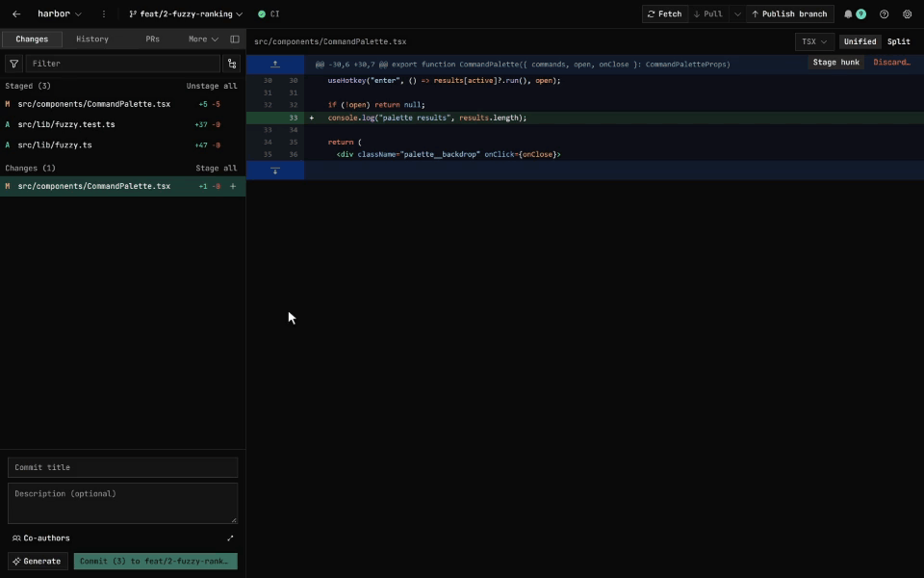924x578 pixels.
Task: Publish the current branch
Action: pyautogui.click(x=789, y=14)
